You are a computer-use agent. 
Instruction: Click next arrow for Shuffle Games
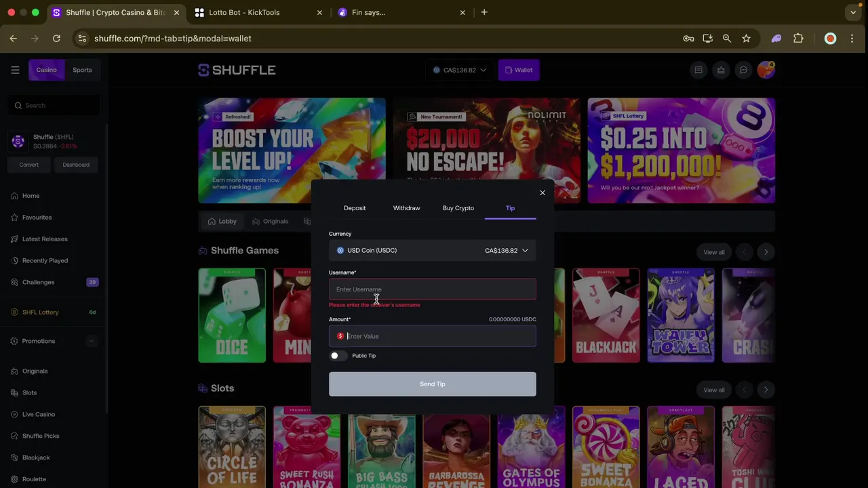pyautogui.click(x=766, y=252)
